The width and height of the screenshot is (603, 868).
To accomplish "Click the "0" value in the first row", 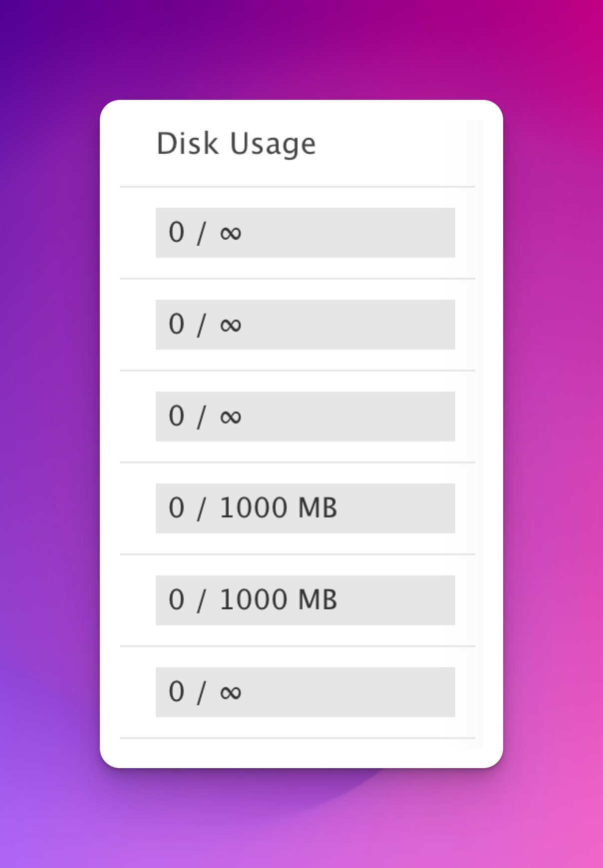I will pos(177,232).
